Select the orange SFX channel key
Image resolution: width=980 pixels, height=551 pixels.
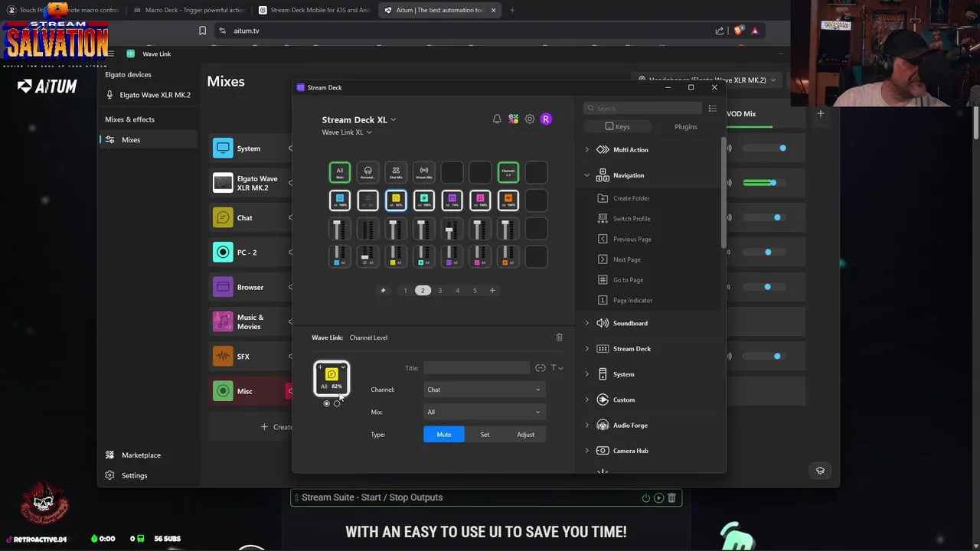508,201
